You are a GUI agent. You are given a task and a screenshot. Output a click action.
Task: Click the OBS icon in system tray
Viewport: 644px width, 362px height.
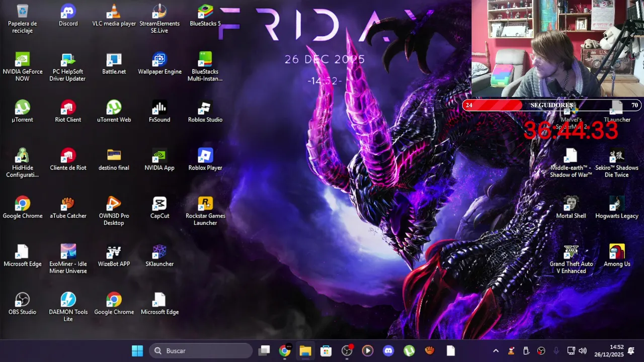pos(541,351)
